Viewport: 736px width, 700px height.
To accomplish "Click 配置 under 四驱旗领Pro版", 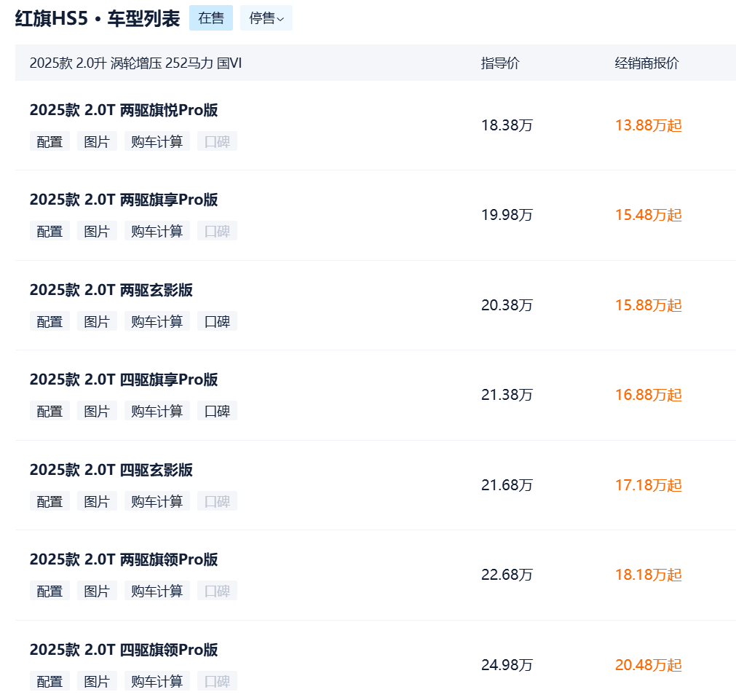I will (x=50, y=681).
